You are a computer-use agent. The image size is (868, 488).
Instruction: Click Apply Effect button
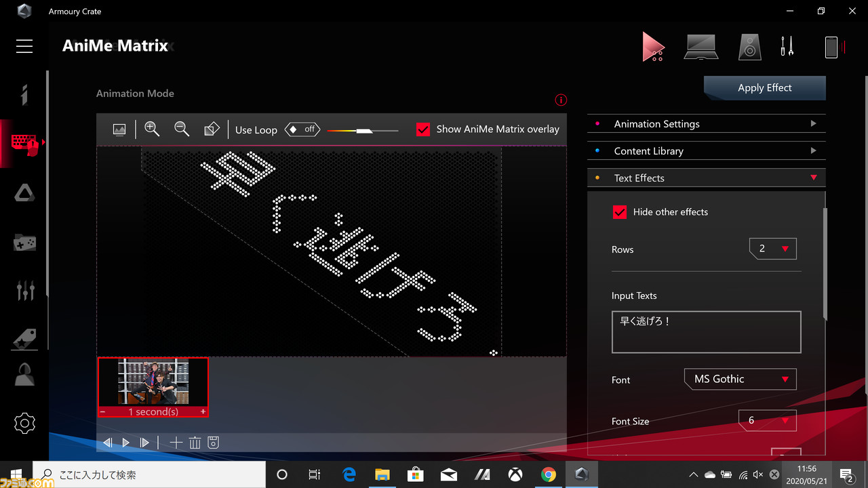(x=765, y=88)
